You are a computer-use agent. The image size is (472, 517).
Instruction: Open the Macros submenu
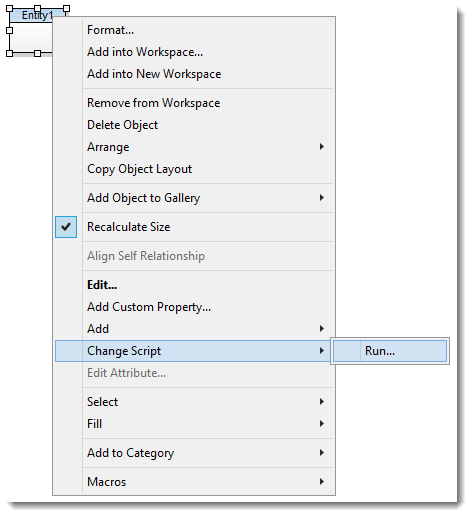coord(194,482)
